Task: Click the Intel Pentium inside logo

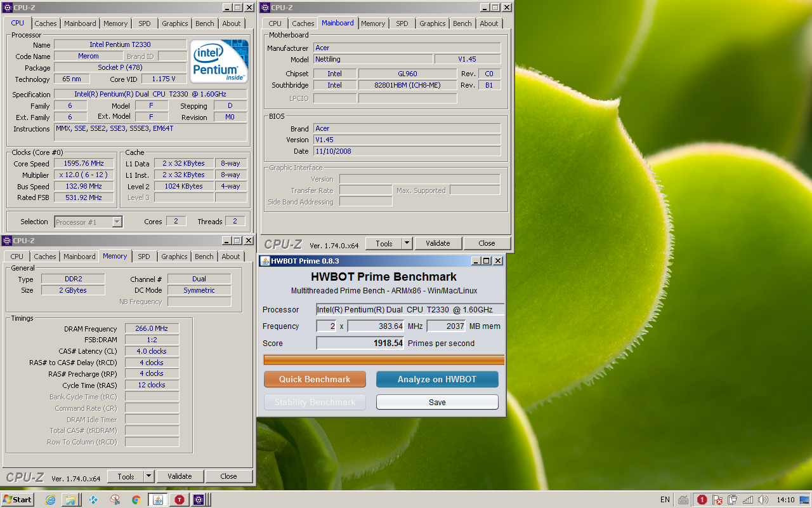Action: pos(219,62)
